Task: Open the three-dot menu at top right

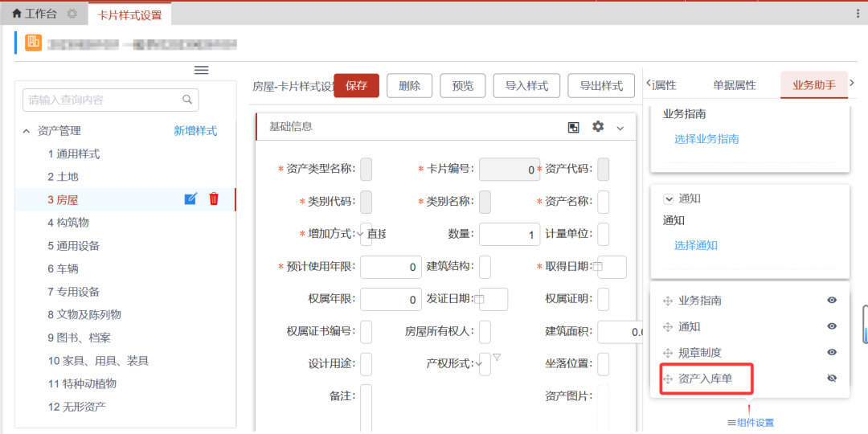Action: click(858, 14)
